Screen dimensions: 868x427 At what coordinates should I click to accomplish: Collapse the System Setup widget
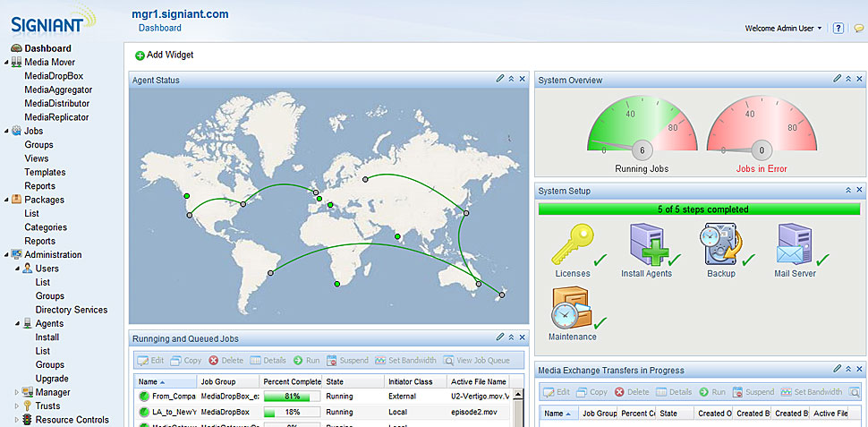click(x=847, y=190)
